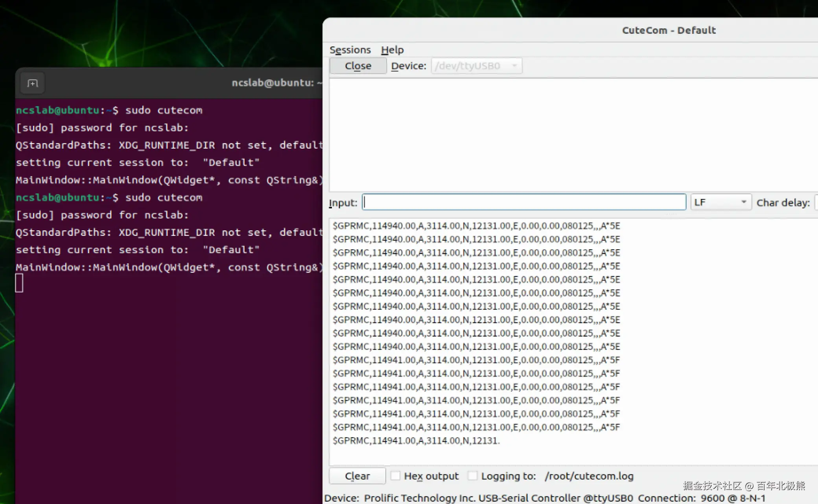Open the Sessions menu
818x504 pixels.
coord(350,50)
